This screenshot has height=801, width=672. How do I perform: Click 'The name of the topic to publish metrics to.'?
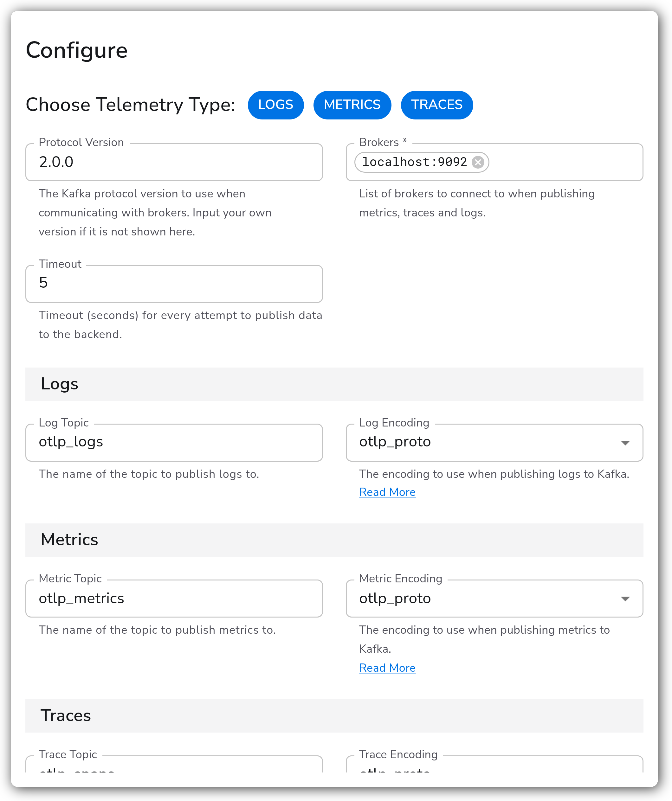157,630
